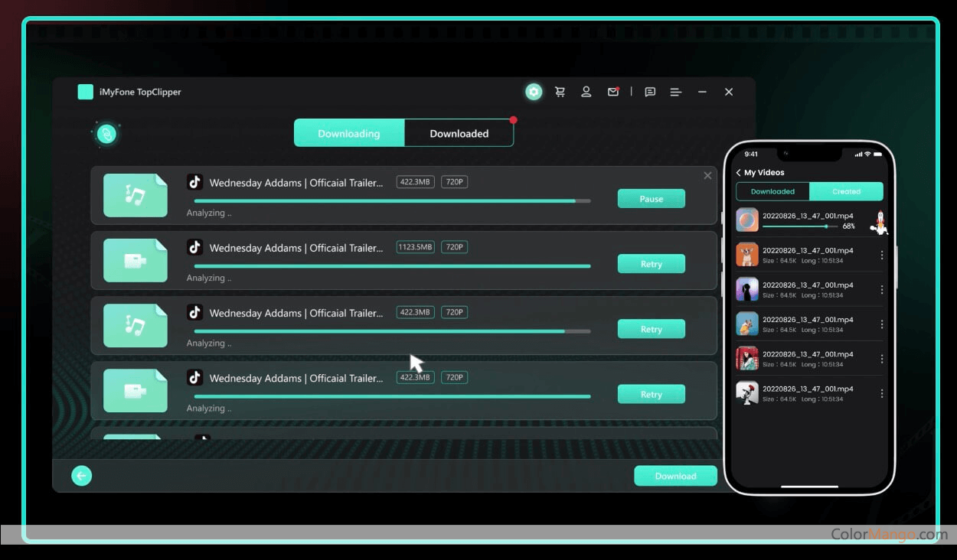Check the mail envelope icon

pyautogui.click(x=613, y=92)
